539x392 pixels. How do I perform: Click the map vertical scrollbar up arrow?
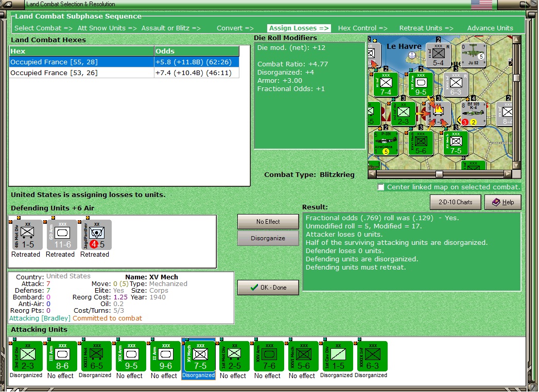point(516,40)
